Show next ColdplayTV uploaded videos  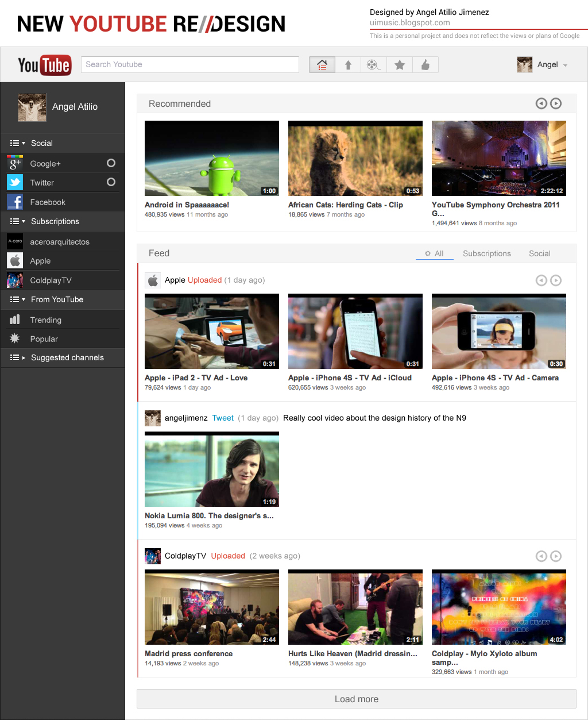tap(556, 556)
